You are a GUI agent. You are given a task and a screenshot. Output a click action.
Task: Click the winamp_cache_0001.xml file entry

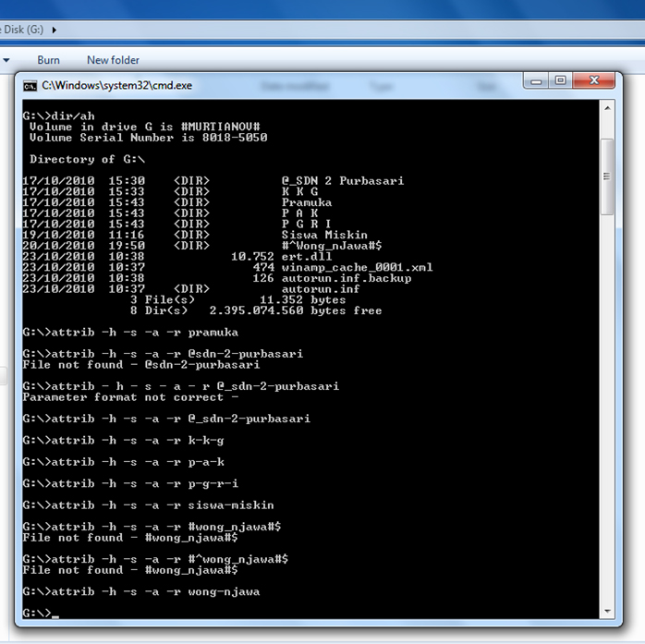[357, 267]
